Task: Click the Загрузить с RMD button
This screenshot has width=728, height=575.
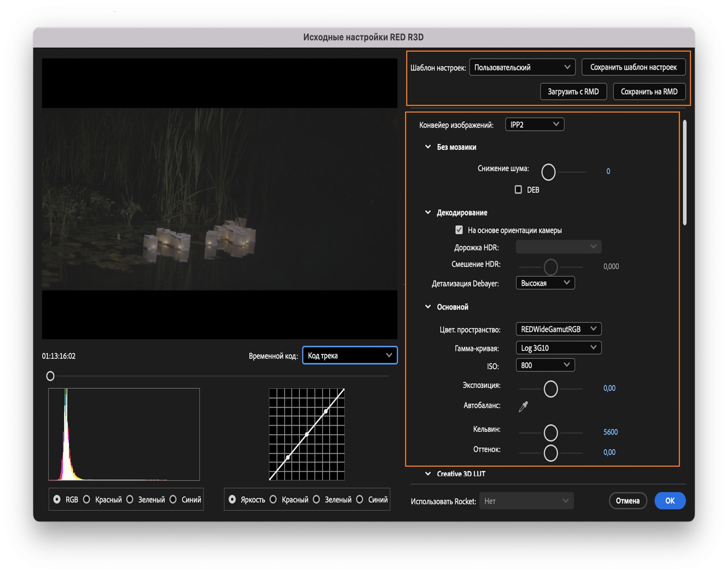Action: click(x=573, y=91)
